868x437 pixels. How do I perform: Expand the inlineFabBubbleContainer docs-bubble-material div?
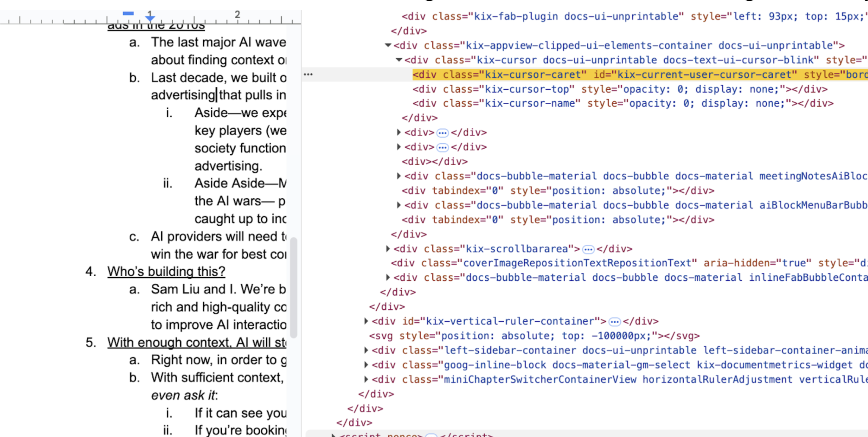[x=387, y=277]
